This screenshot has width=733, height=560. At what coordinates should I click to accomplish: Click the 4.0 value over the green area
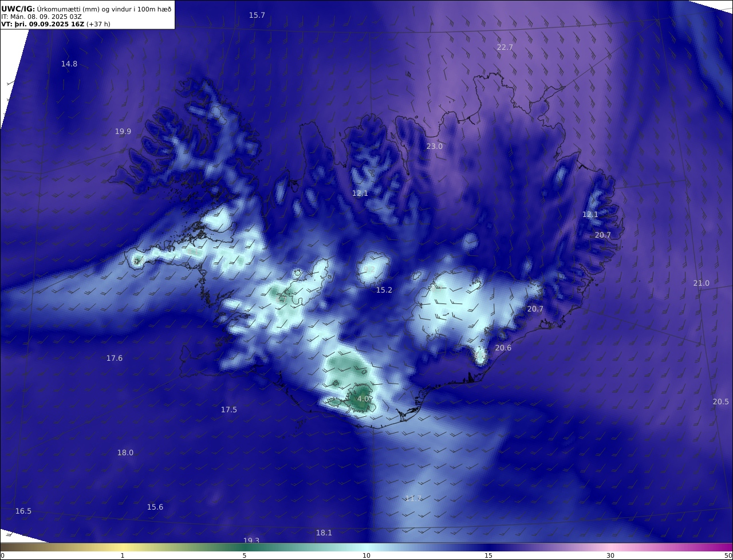[x=363, y=399]
